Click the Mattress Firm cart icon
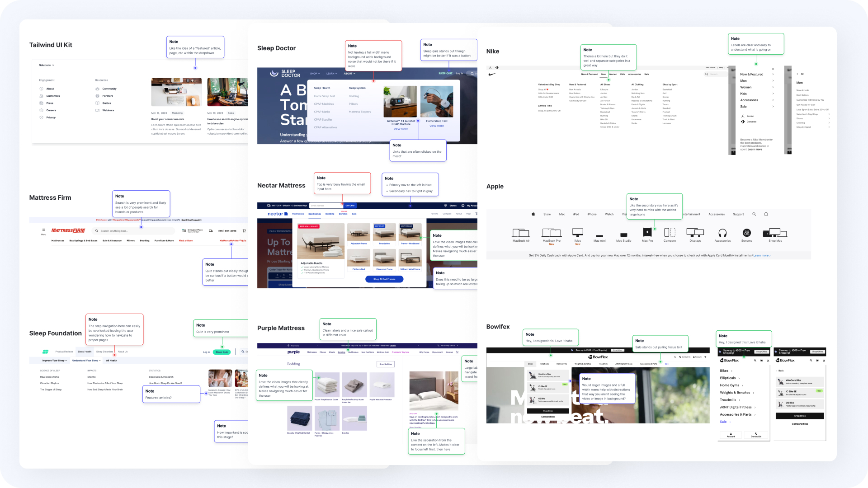Image resolution: width=868 pixels, height=488 pixels. (244, 231)
